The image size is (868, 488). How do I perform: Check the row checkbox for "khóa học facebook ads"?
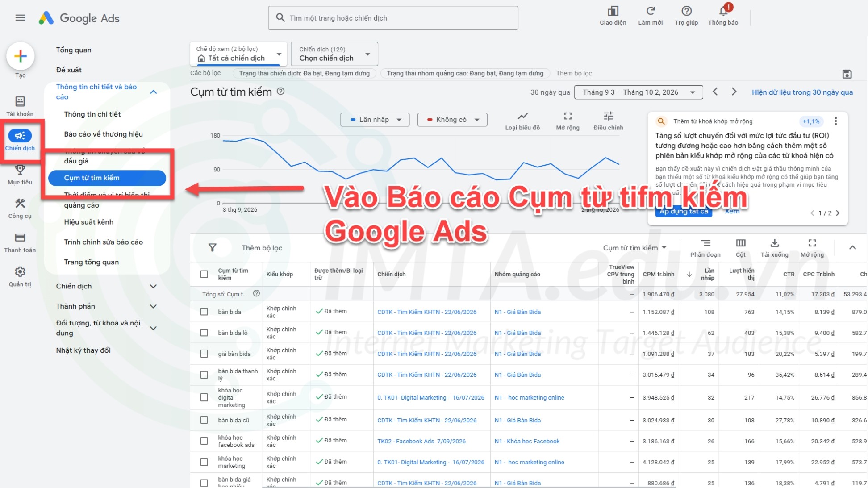(204, 441)
